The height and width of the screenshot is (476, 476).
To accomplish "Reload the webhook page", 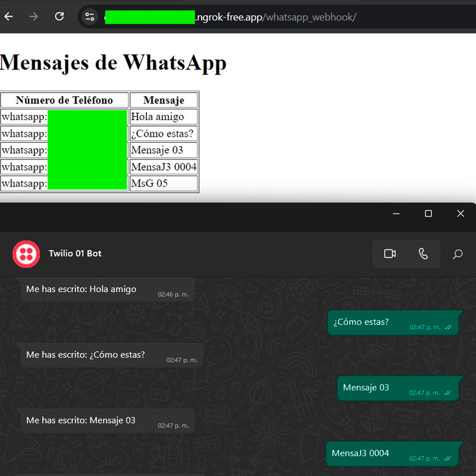I will (59, 17).
